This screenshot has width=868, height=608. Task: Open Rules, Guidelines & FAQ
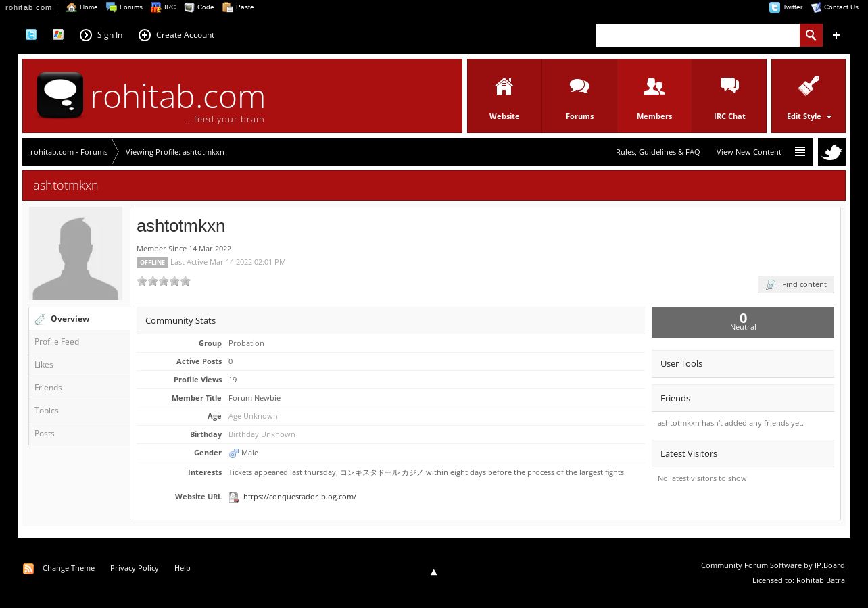(658, 152)
